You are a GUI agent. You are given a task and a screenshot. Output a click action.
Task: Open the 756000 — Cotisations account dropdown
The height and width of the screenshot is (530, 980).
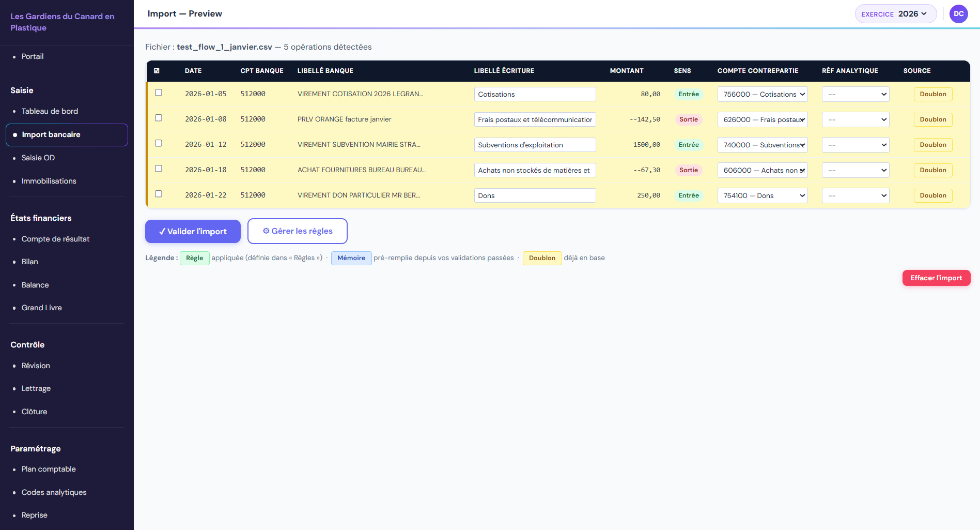click(762, 94)
